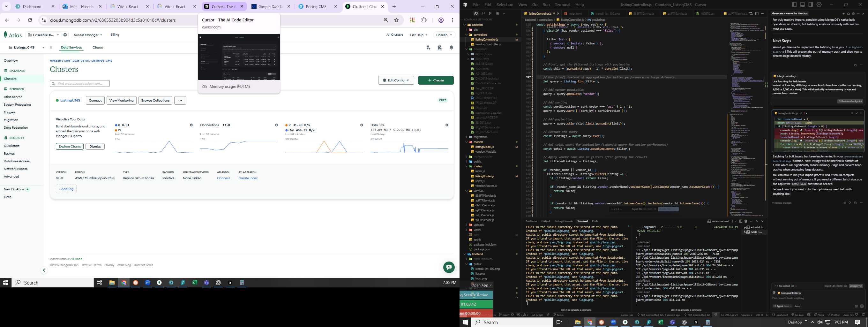Screen dimensions: 868x327
Task: Click the invite user icon in Atlas
Action: pos(428,48)
